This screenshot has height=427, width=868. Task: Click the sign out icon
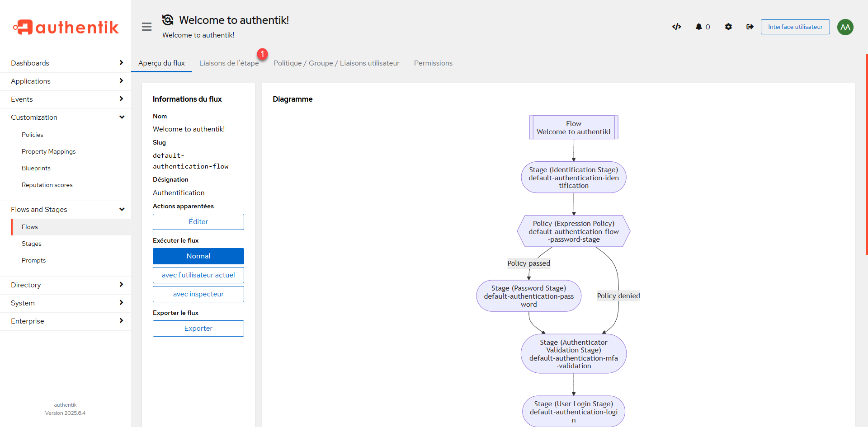click(x=750, y=27)
